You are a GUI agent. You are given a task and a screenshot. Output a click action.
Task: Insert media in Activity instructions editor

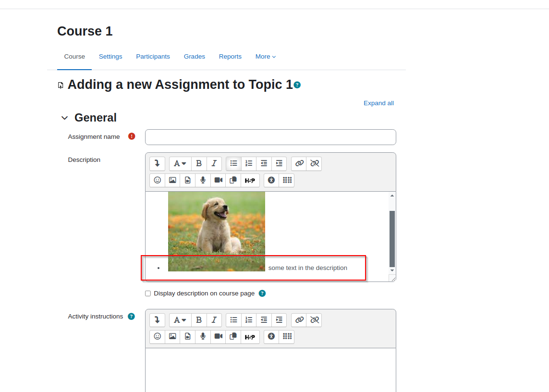pyautogui.click(x=188, y=337)
